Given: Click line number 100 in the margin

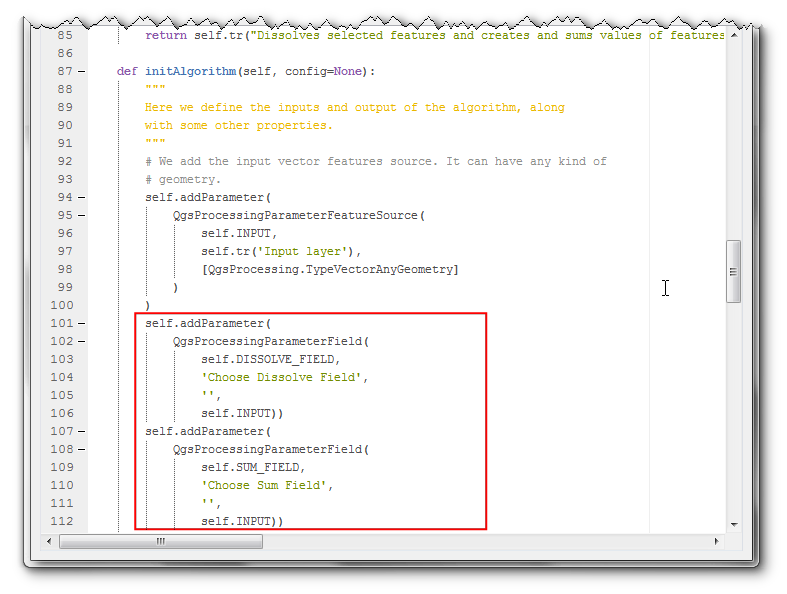Looking at the screenshot, I should [x=61, y=305].
